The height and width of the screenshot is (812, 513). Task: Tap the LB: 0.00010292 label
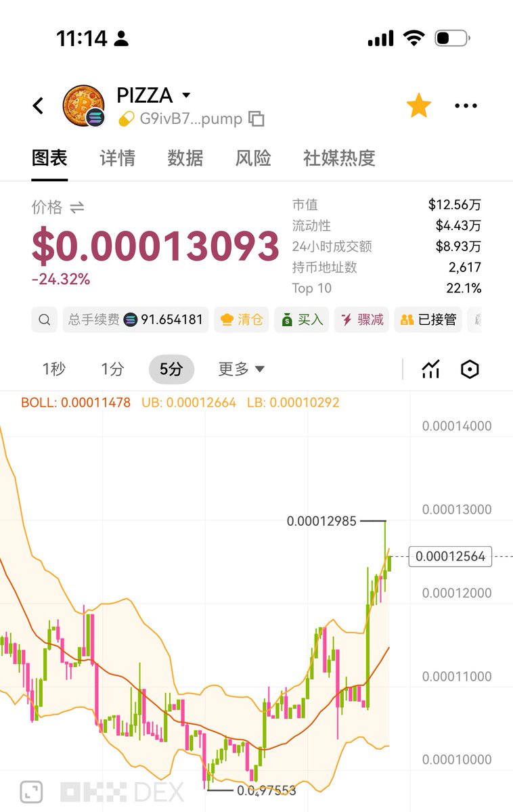pyautogui.click(x=293, y=403)
